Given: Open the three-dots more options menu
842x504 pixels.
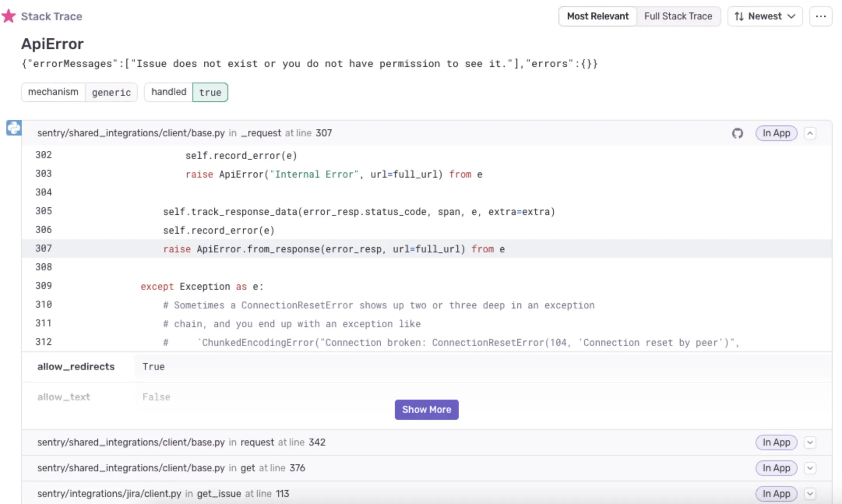Looking at the screenshot, I should pos(821,16).
